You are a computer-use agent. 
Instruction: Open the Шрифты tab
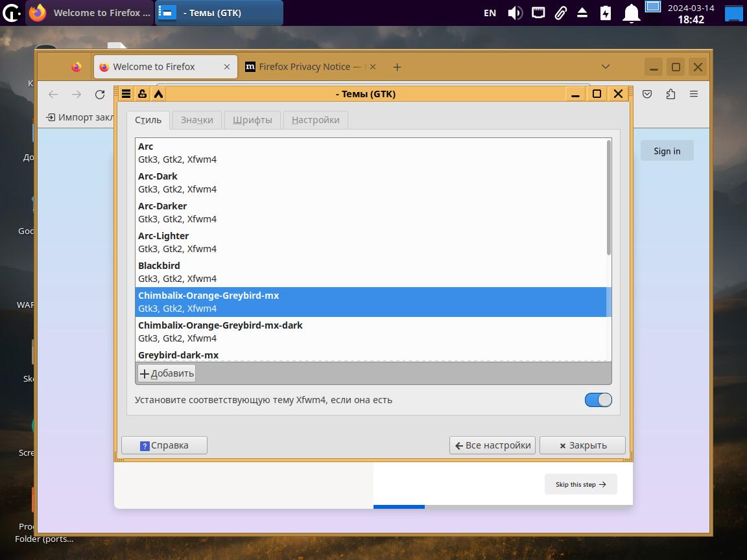click(x=252, y=120)
